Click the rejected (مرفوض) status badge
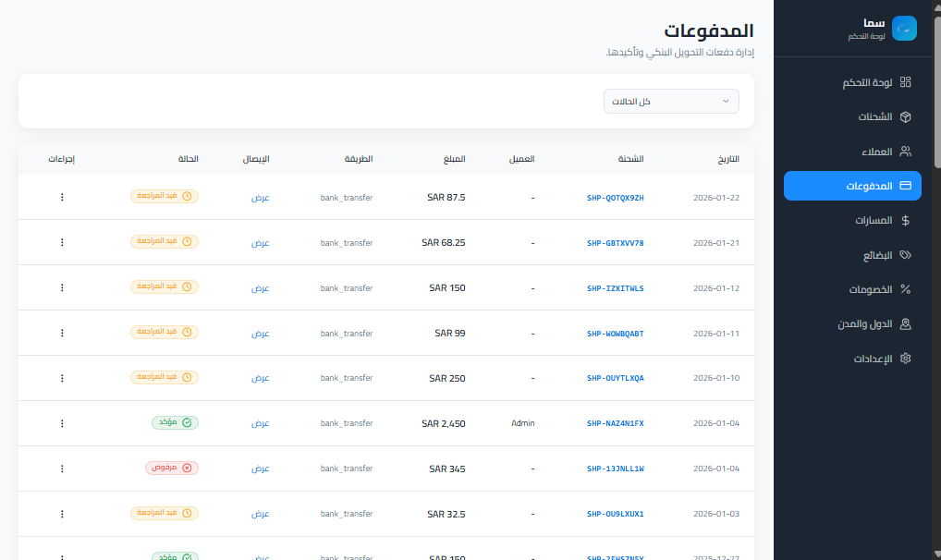Viewport: 941px width, 560px height. [172, 468]
